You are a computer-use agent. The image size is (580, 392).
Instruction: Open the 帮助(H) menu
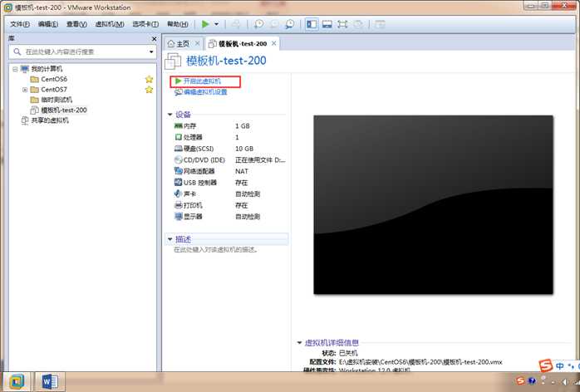(178, 24)
